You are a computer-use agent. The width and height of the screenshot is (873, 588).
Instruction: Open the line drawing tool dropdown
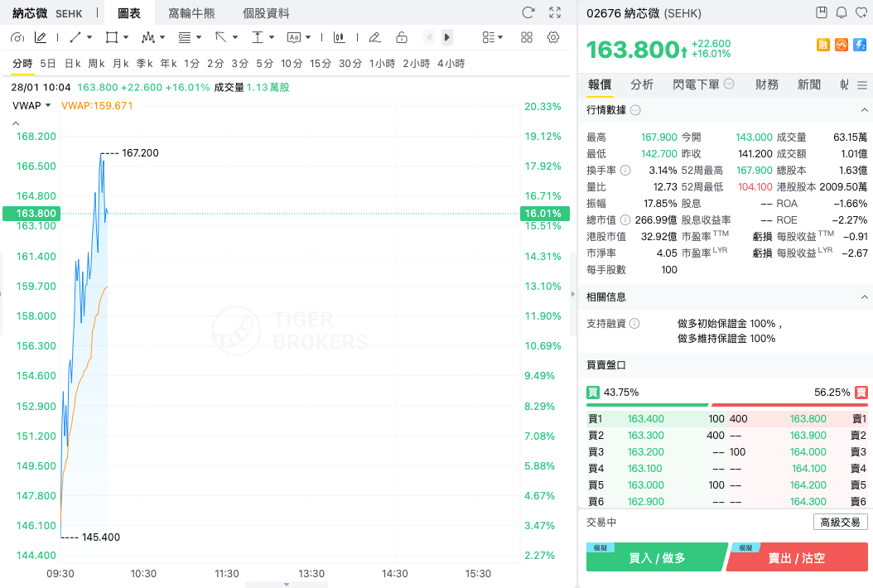pyautogui.click(x=80, y=37)
